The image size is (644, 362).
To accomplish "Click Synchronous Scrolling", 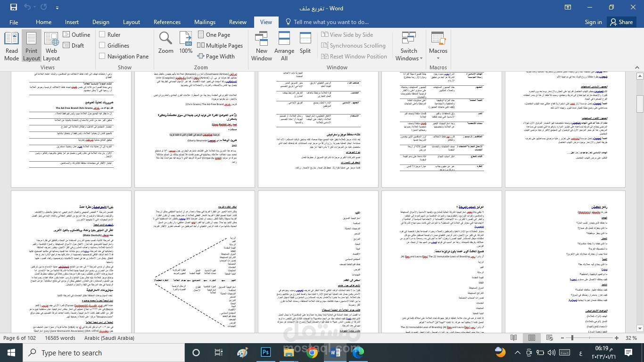I will 353,45.
